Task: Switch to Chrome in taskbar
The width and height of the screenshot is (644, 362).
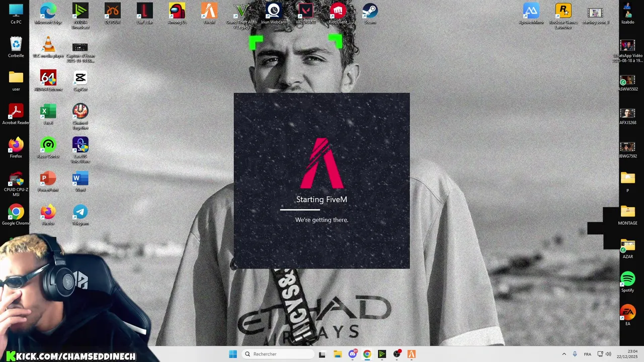Action: 367,354
